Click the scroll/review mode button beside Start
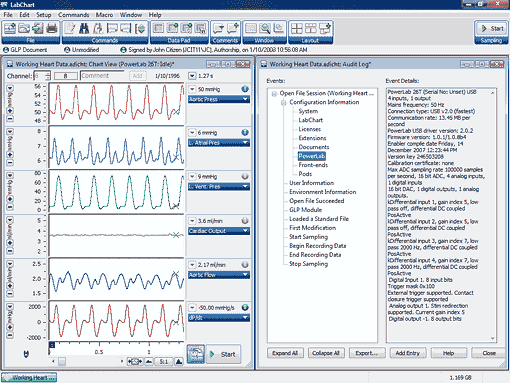This screenshot has height=383, width=510. (196, 354)
